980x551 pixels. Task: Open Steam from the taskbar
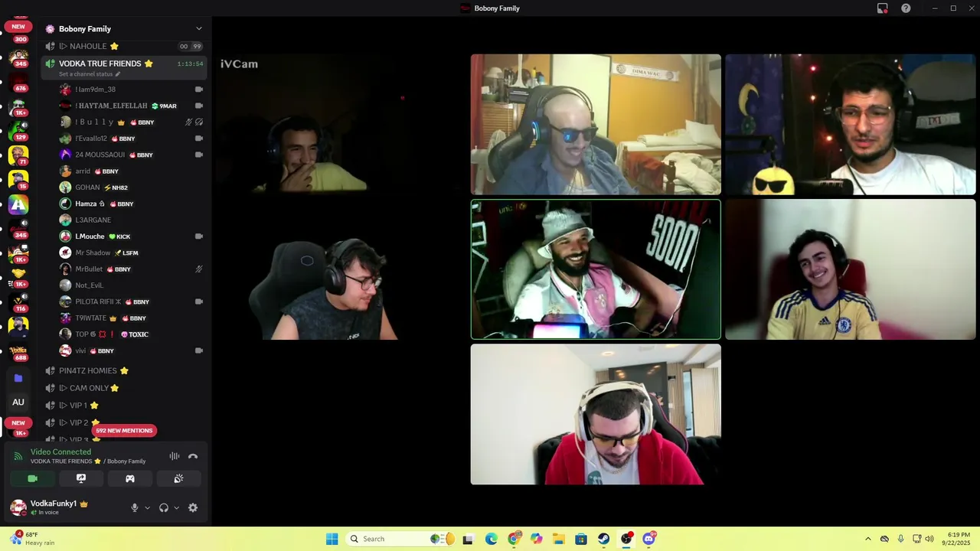pos(604,539)
